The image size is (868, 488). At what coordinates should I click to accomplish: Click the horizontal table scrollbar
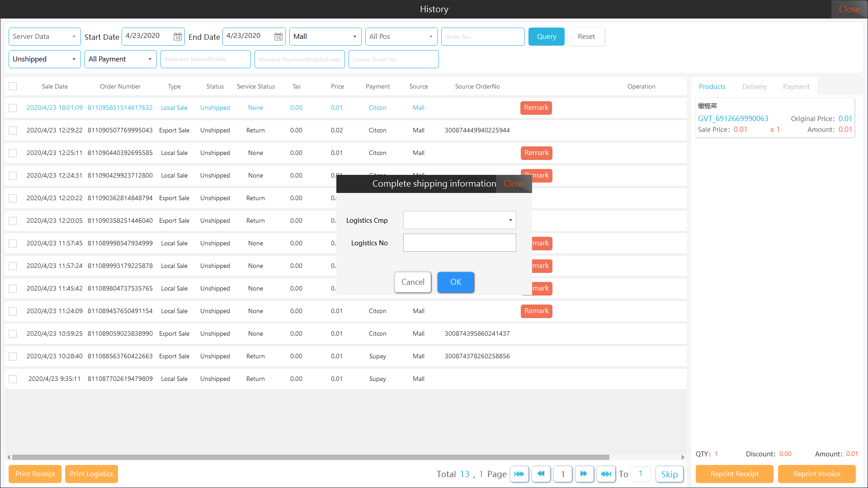pos(311,457)
